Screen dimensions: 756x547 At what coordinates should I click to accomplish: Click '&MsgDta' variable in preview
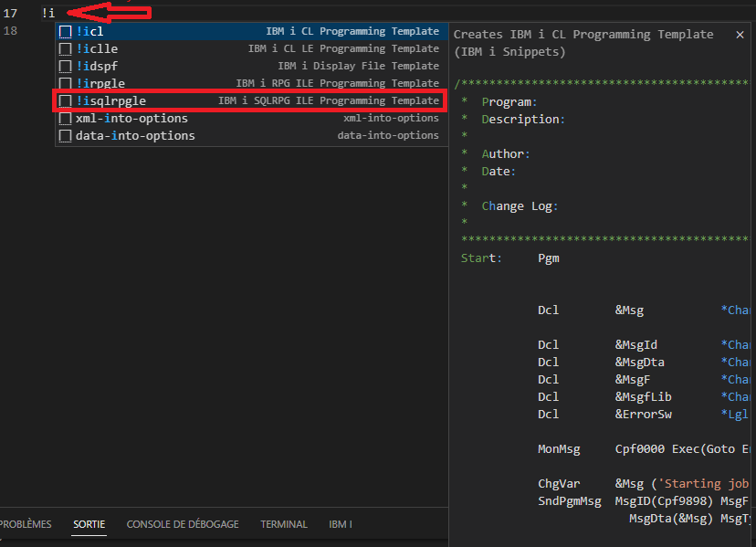tap(639, 363)
